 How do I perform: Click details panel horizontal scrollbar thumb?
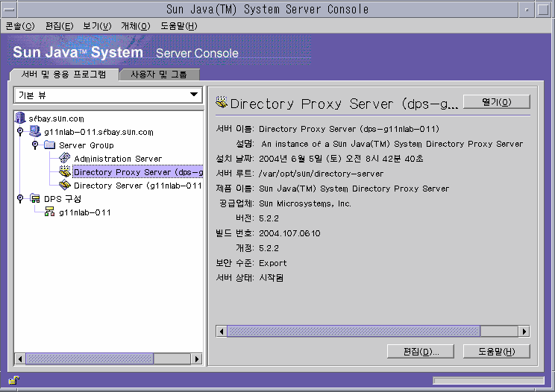pos(354,331)
